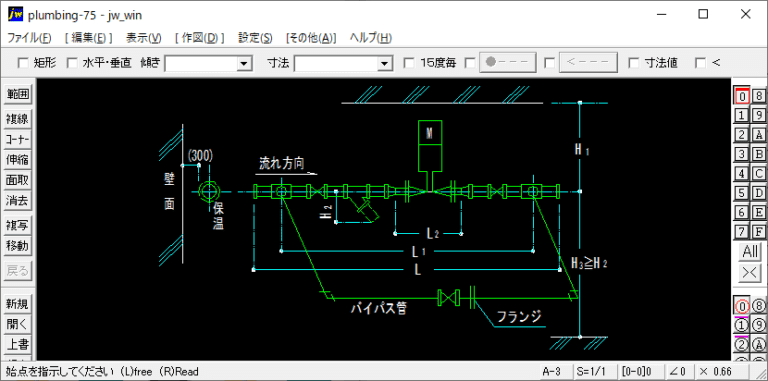Select square layer button 9
768x381 pixels.
tap(759, 116)
